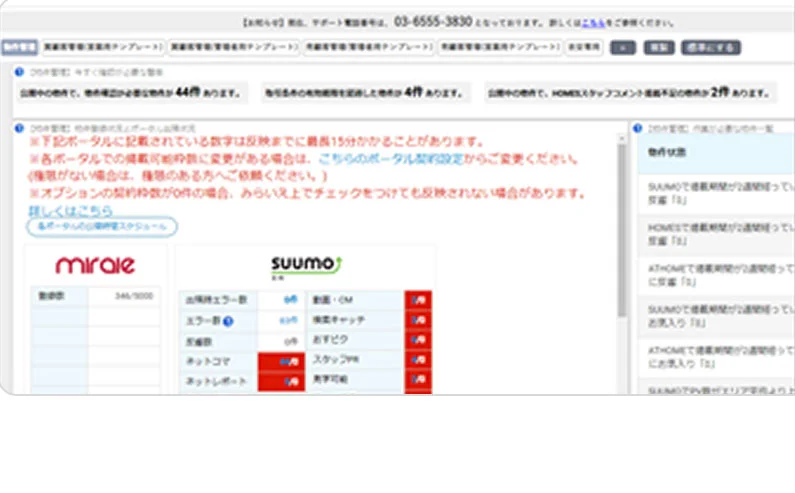This screenshot has height=493, width=795.
Task: Click the red ネットコマ count cell
Action: tap(281, 362)
